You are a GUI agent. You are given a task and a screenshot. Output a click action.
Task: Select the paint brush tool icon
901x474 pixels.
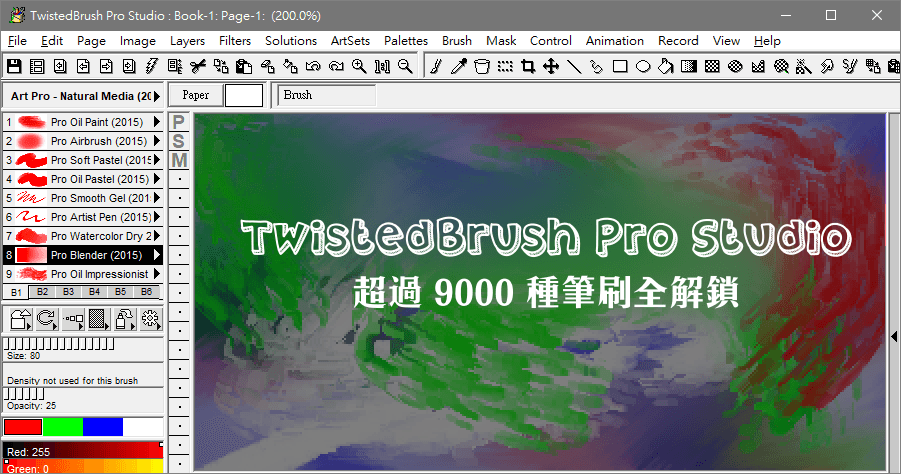pos(436,66)
